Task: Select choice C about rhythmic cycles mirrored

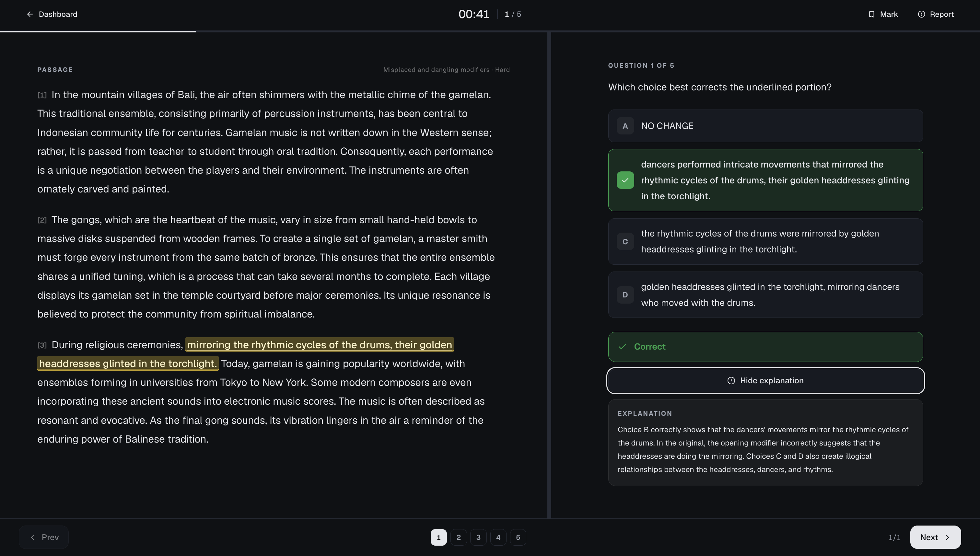Action: 765,241
